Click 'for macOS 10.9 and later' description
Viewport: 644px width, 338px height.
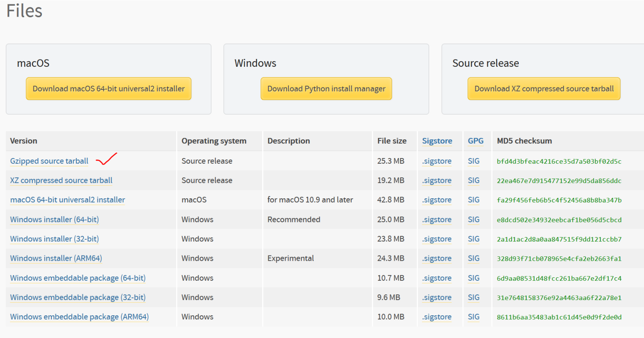click(x=310, y=200)
